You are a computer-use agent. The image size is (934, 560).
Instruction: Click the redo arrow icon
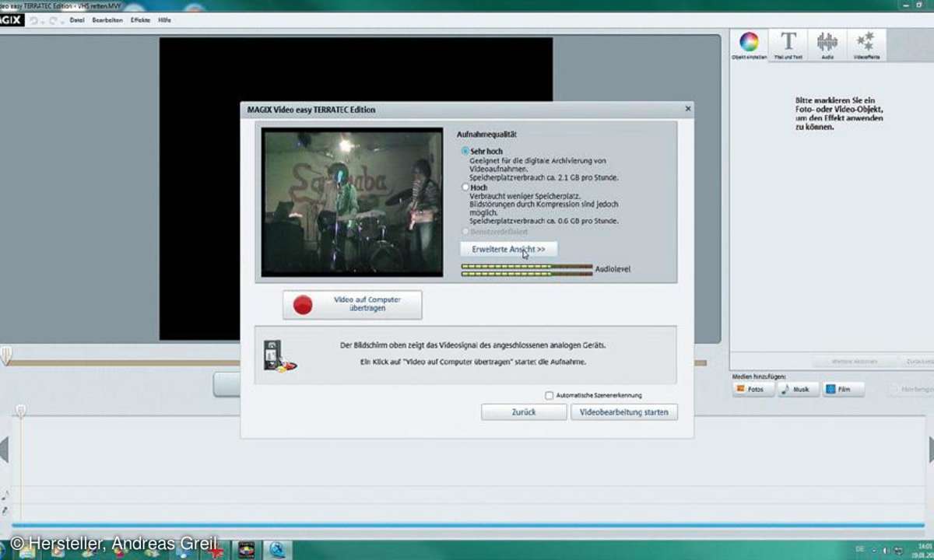[x=54, y=20]
